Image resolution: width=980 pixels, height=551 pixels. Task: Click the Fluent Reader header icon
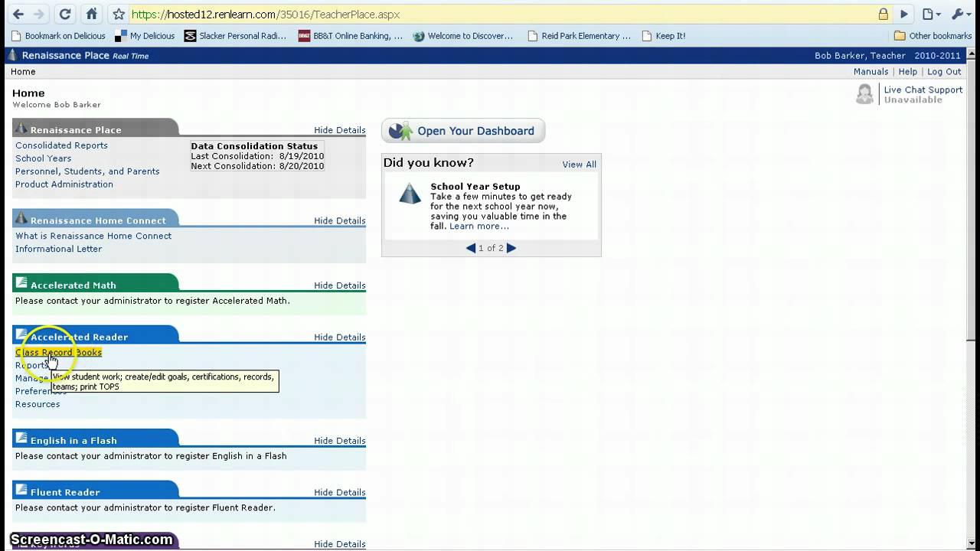21,491
